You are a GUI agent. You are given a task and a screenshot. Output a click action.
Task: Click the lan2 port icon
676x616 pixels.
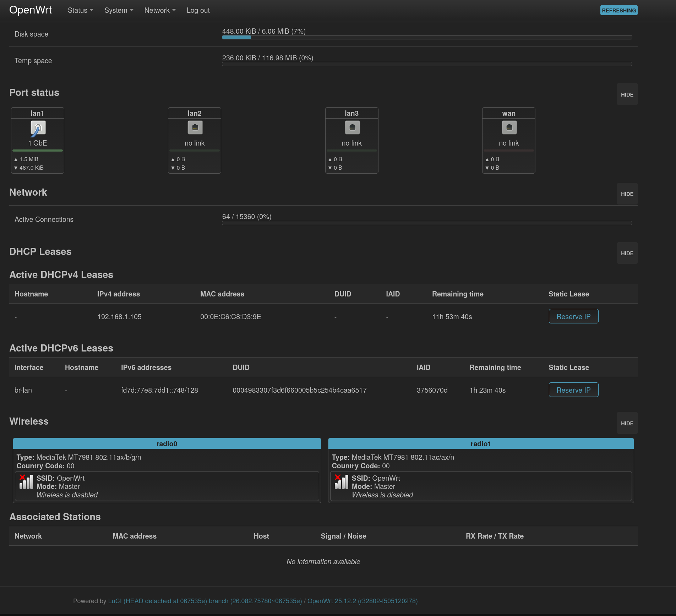(x=195, y=127)
